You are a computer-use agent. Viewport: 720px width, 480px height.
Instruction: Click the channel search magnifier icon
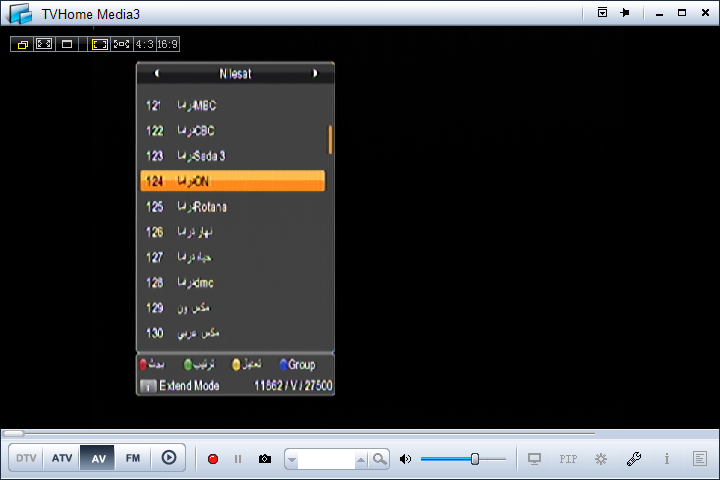379,459
